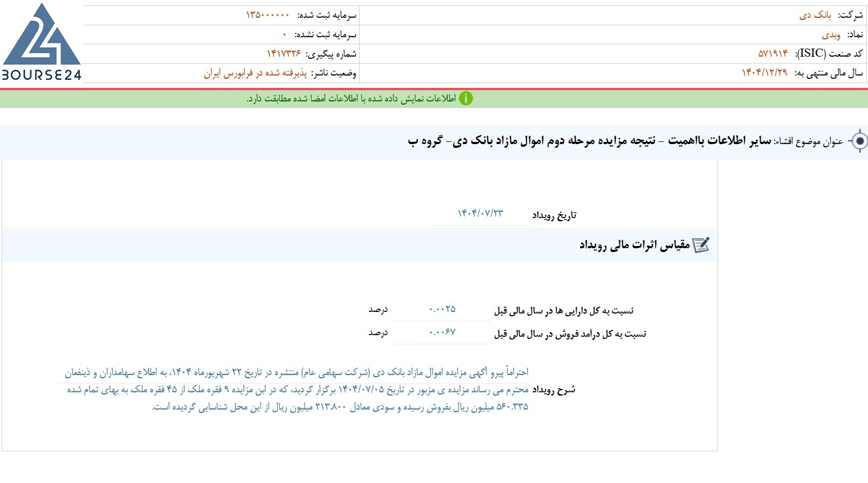Click the unregistered capital value ۰
868x483 pixels.
pyautogui.click(x=285, y=35)
